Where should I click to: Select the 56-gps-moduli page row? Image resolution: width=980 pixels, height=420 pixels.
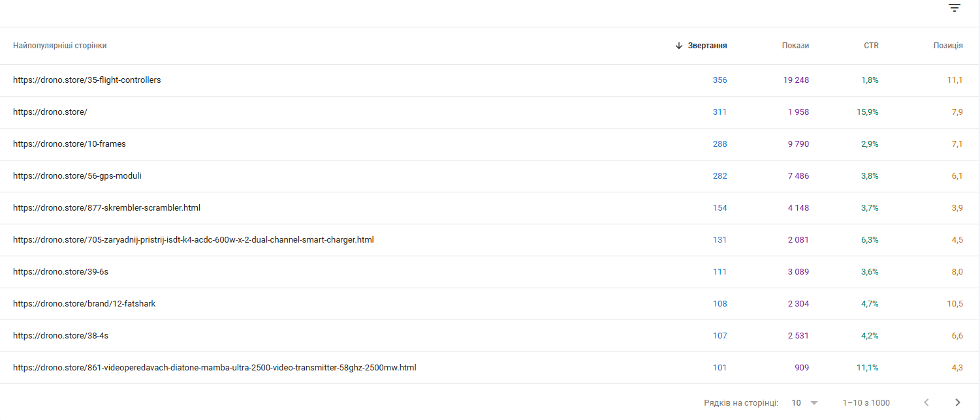click(77, 176)
